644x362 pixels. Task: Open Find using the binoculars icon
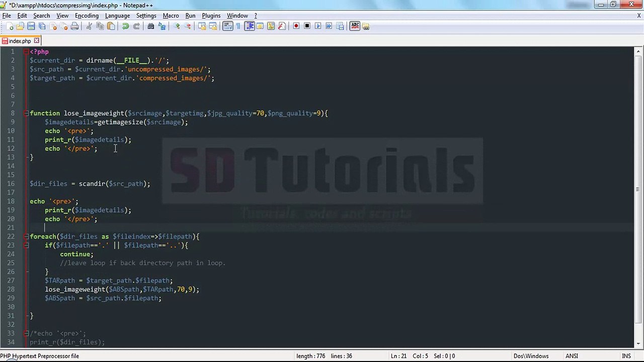tap(150, 26)
